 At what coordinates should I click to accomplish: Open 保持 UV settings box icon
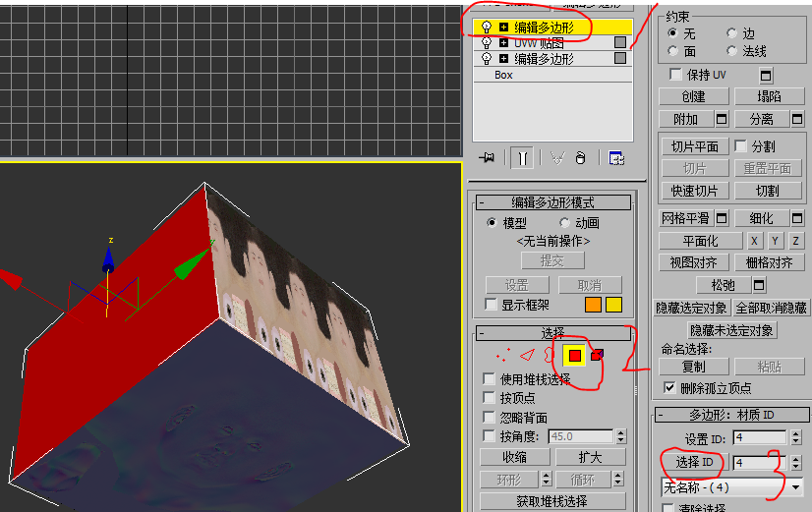pos(766,76)
